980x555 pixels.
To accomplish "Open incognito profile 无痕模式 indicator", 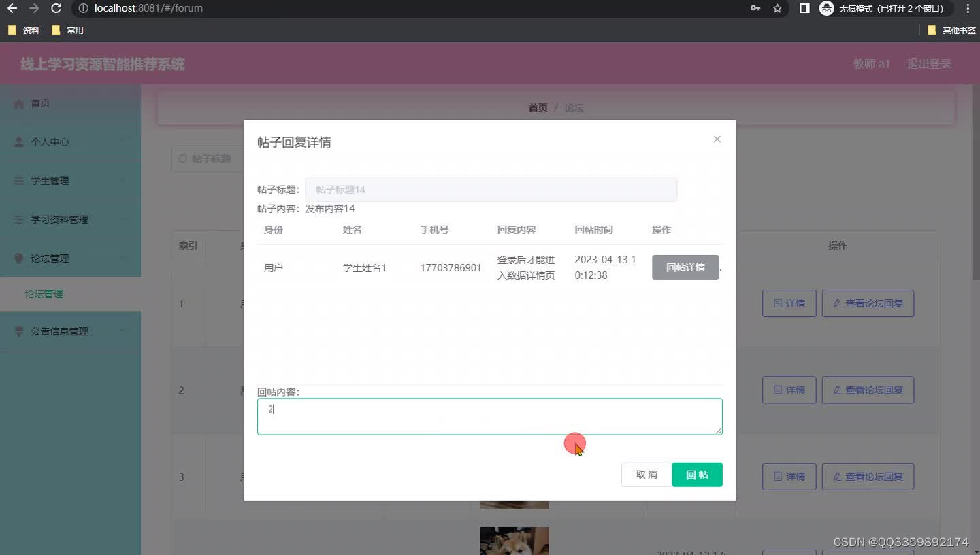I will [885, 9].
